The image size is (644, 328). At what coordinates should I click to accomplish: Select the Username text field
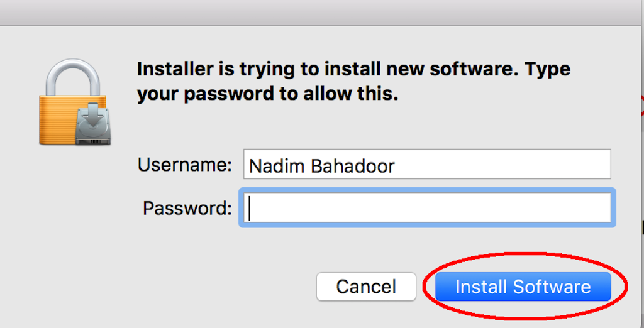click(x=427, y=164)
